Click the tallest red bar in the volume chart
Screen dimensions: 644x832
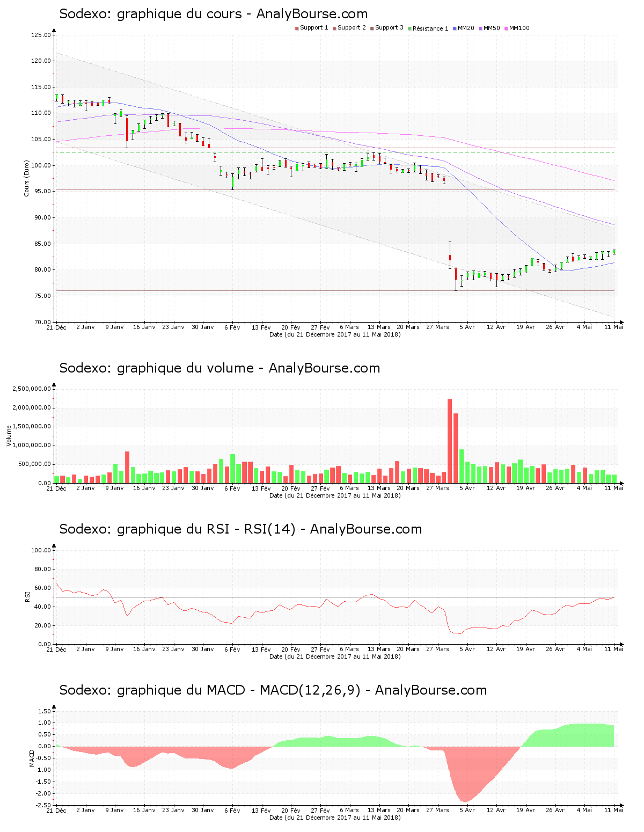[450, 441]
